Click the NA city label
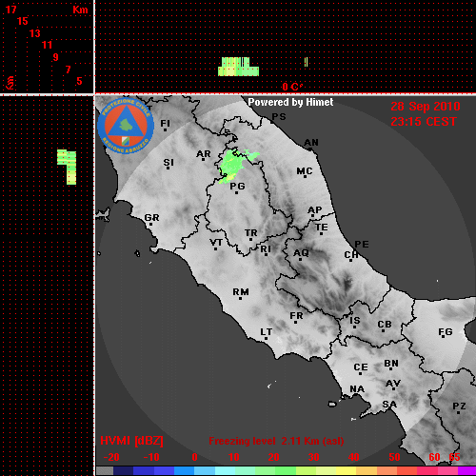Image resolution: width=476 pixels, height=476 pixels. 357,389
